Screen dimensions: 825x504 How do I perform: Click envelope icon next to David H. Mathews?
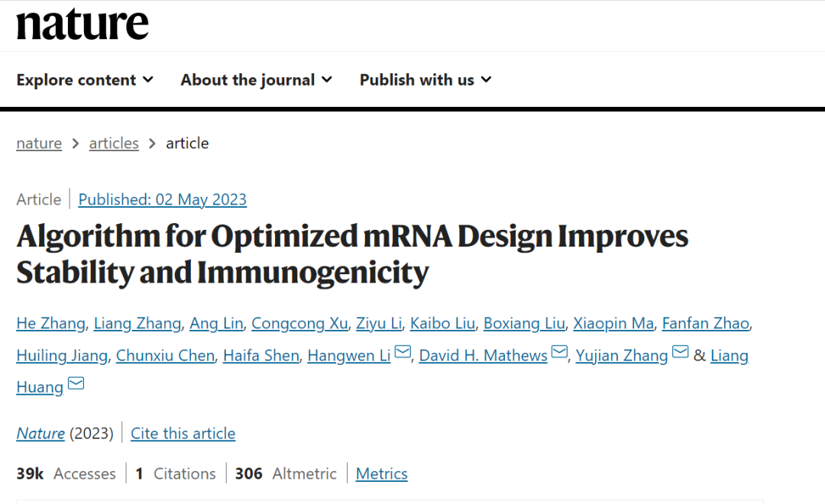[x=560, y=353]
